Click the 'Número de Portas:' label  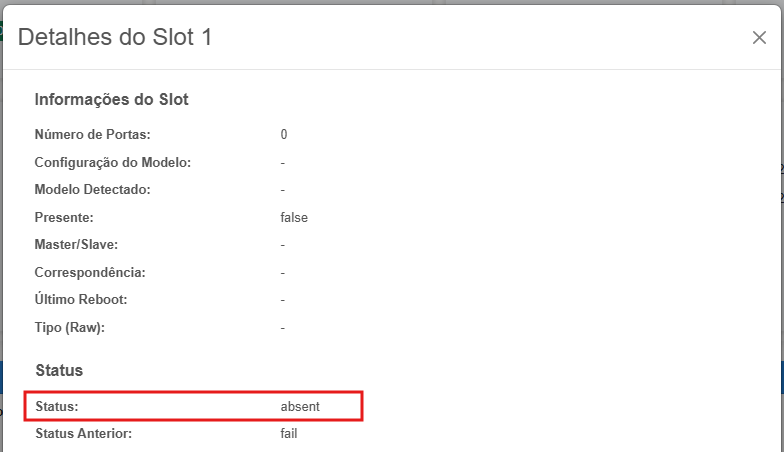pos(92,134)
